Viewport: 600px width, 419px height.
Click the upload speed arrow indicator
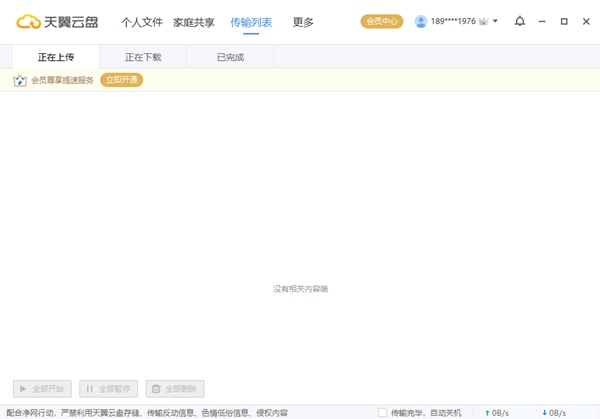487,413
